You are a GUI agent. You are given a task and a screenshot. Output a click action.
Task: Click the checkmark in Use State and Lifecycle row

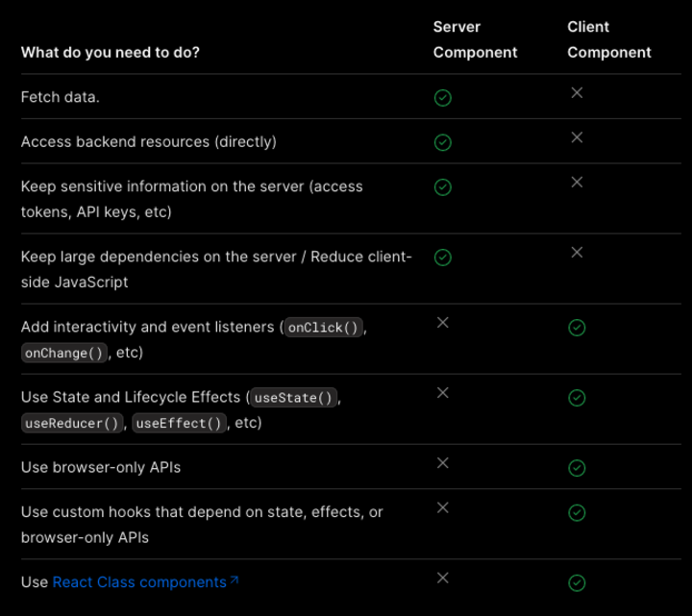click(577, 398)
